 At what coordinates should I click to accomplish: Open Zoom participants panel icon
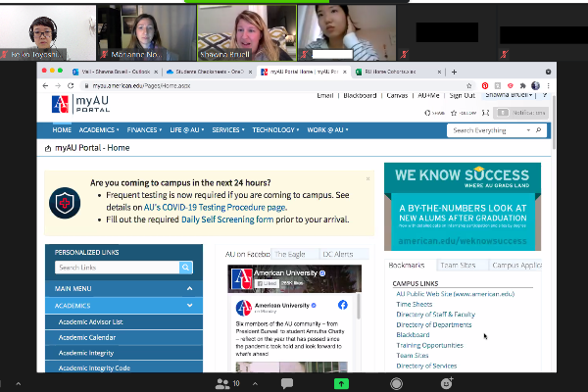(x=222, y=383)
